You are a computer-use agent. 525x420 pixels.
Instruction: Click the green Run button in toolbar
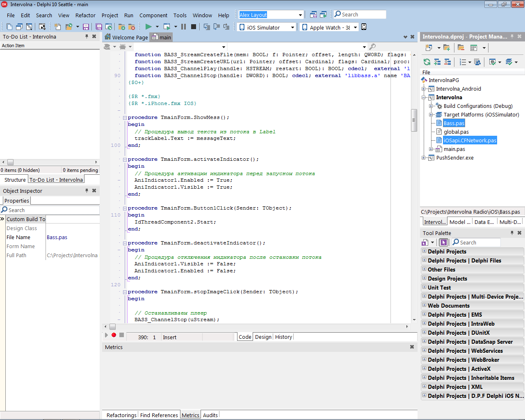tap(148, 27)
